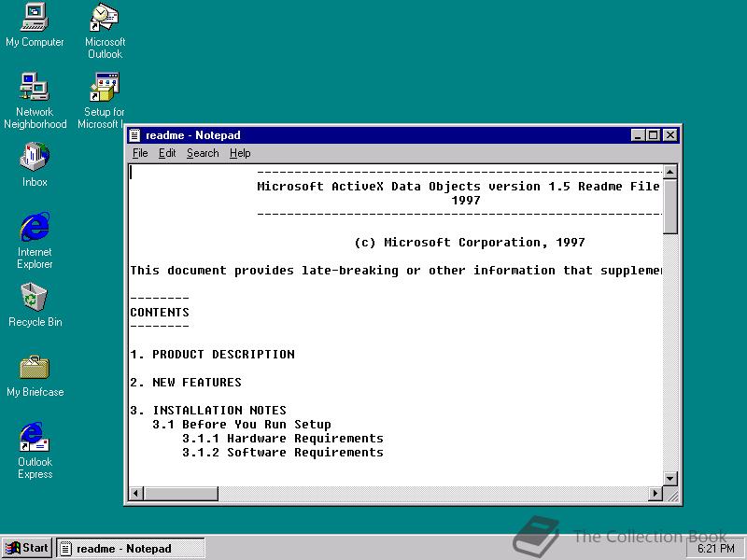Click '(c) Microsoft Corporation, 1997' text
Screen dimensions: 747x560
point(470,243)
